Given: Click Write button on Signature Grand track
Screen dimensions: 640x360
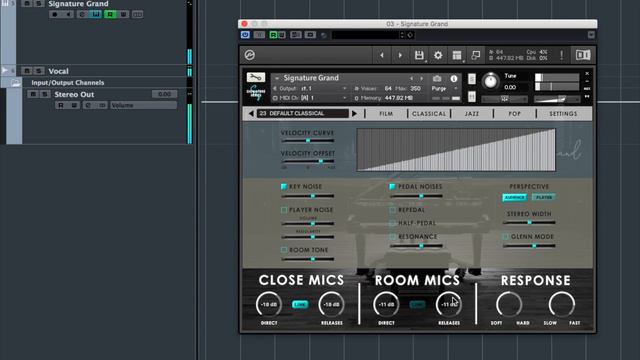Looking at the screenshot, I should [x=123, y=14].
